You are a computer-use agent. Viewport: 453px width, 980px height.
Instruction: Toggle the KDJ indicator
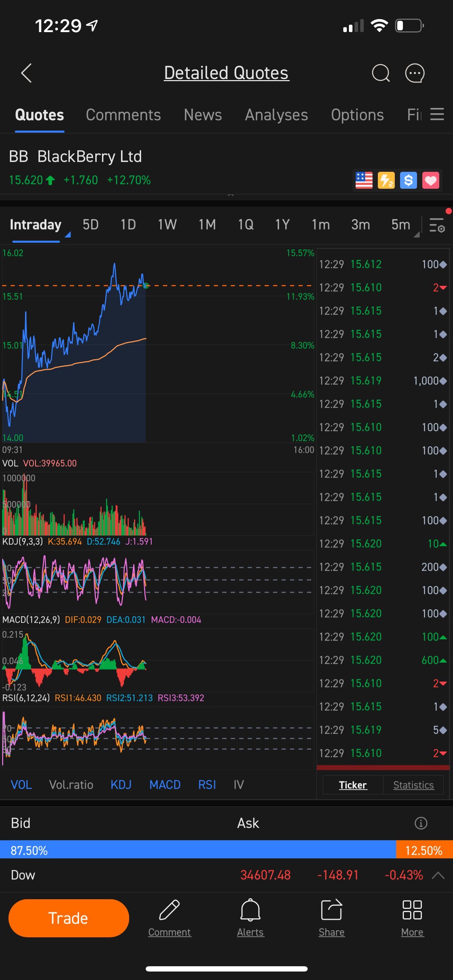121,785
